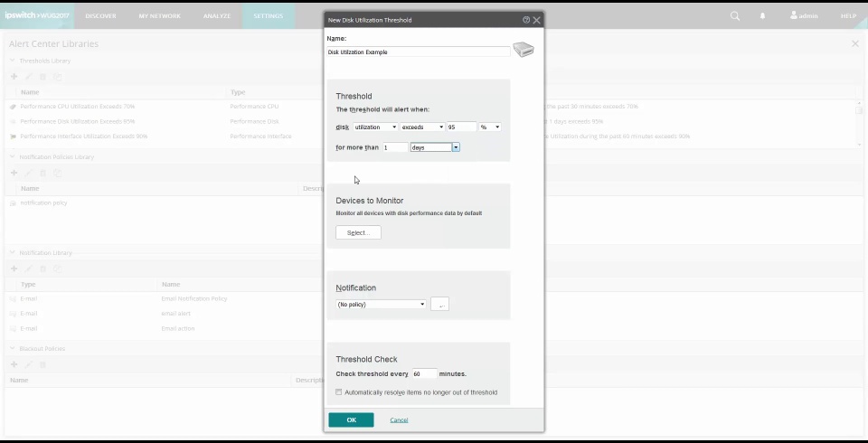Click the check interval field showing 60
Screen dimensions: 868x443
[x=425, y=373]
